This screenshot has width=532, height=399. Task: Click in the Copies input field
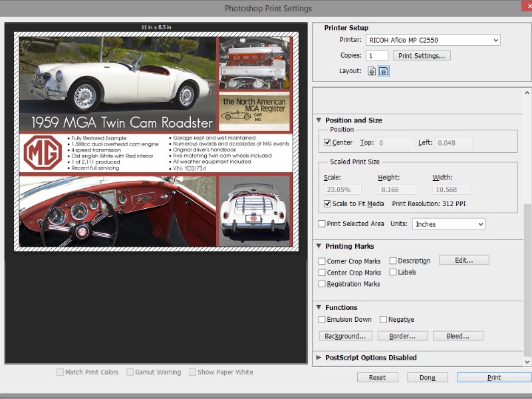tap(376, 56)
